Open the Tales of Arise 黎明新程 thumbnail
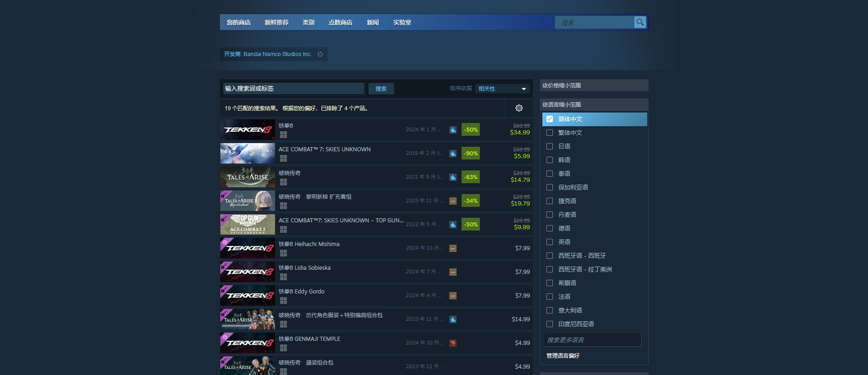This screenshot has height=375, width=868. click(248, 201)
